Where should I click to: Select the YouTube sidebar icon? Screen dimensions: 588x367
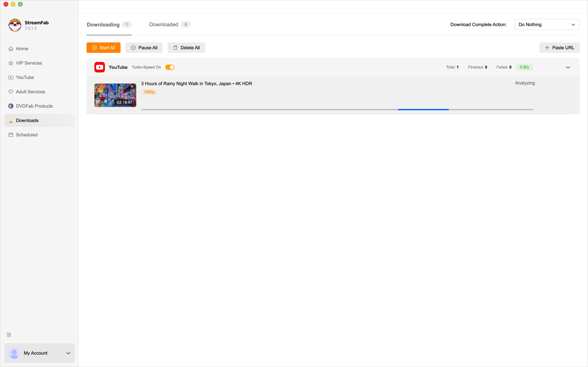pos(11,77)
